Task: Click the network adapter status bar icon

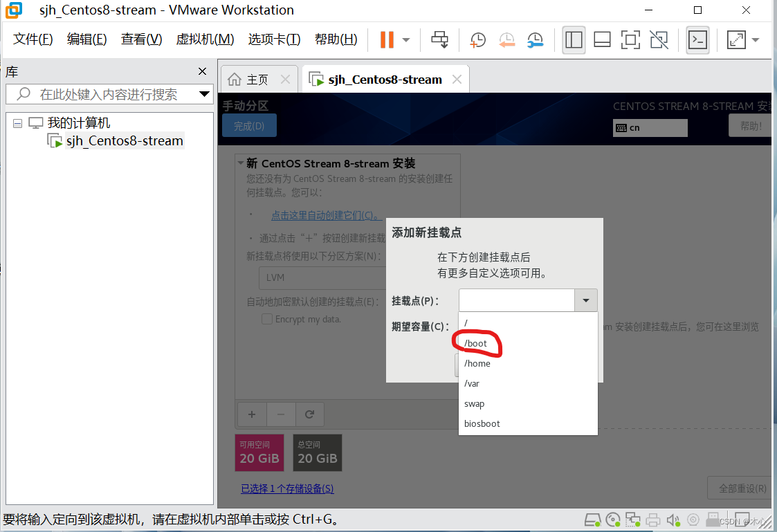Action: click(633, 520)
